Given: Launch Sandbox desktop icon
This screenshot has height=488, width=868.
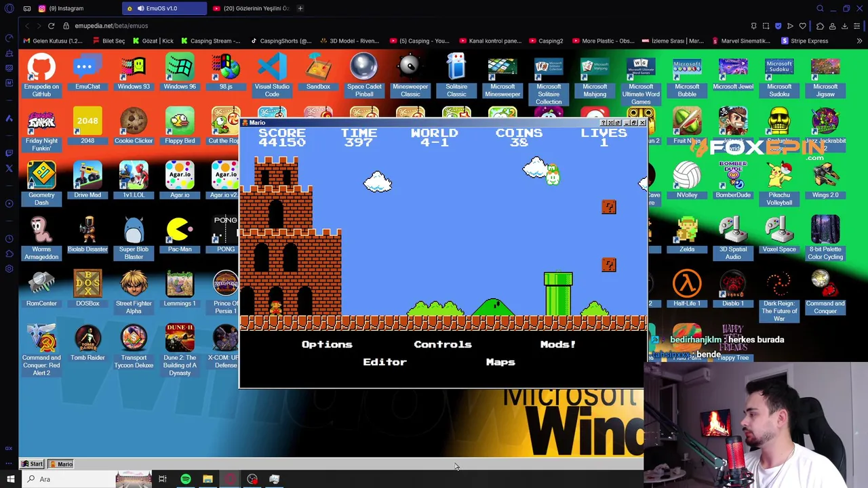Looking at the screenshot, I should 318,71.
